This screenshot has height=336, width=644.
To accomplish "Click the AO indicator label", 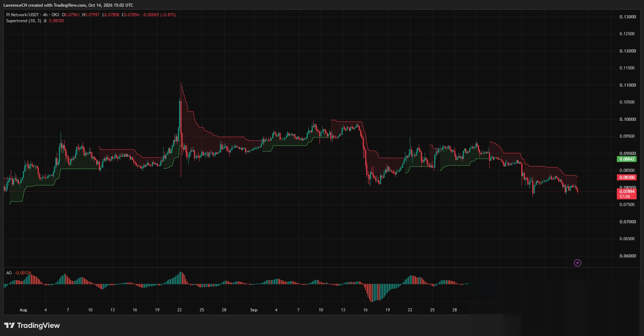I will click(9, 273).
